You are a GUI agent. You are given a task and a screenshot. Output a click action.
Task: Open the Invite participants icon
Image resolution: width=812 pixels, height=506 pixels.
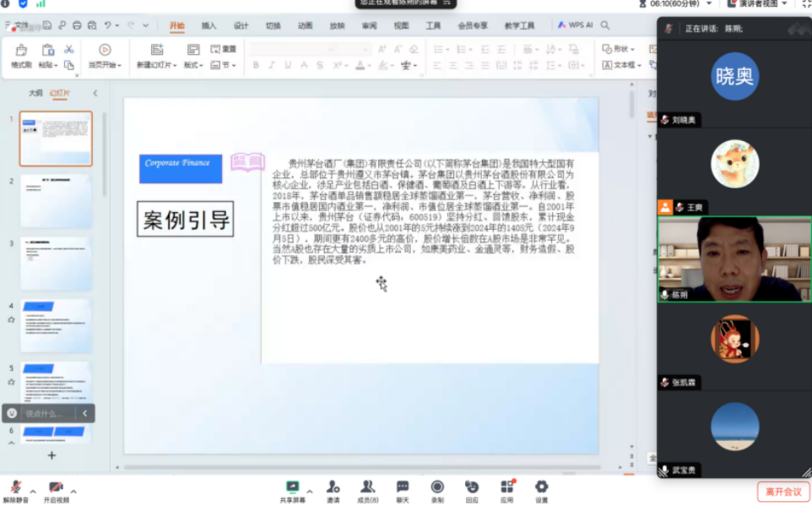[x=333, y=489]
